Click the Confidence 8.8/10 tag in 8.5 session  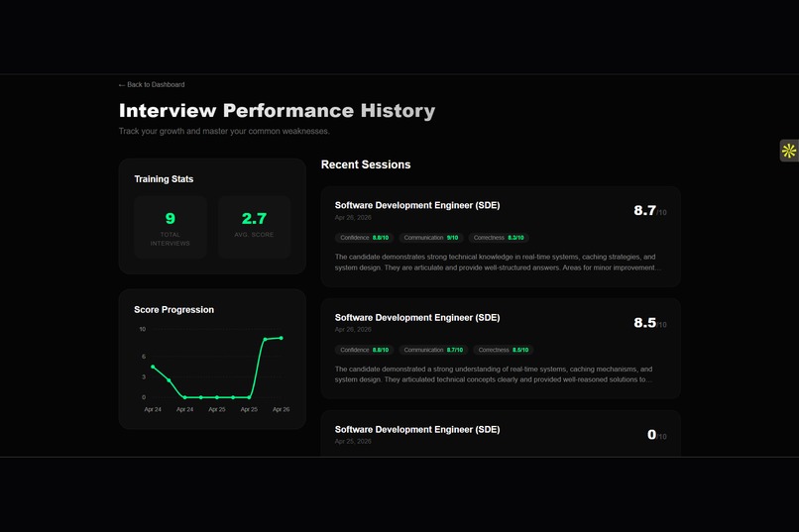[365, 350]
